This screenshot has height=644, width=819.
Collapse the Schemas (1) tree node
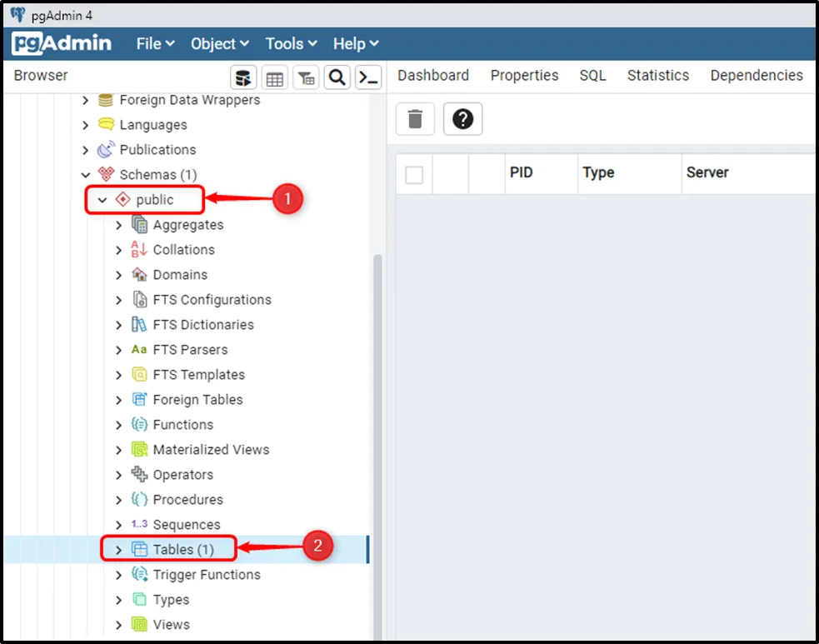tap(85, 175)
